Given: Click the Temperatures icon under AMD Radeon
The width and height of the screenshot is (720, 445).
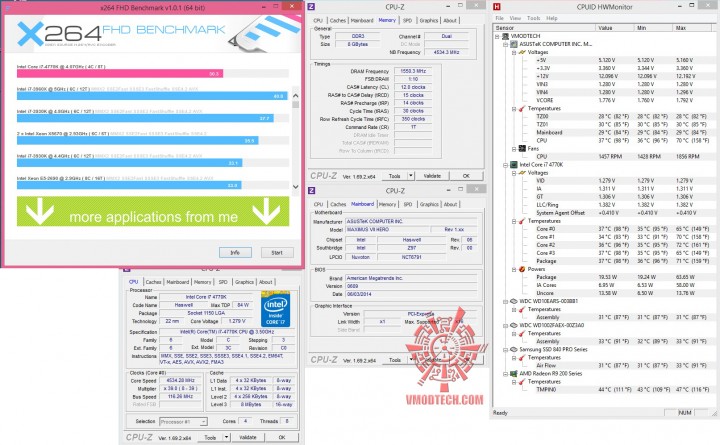Looking at the screenshot, I should (x=522, y=382).
